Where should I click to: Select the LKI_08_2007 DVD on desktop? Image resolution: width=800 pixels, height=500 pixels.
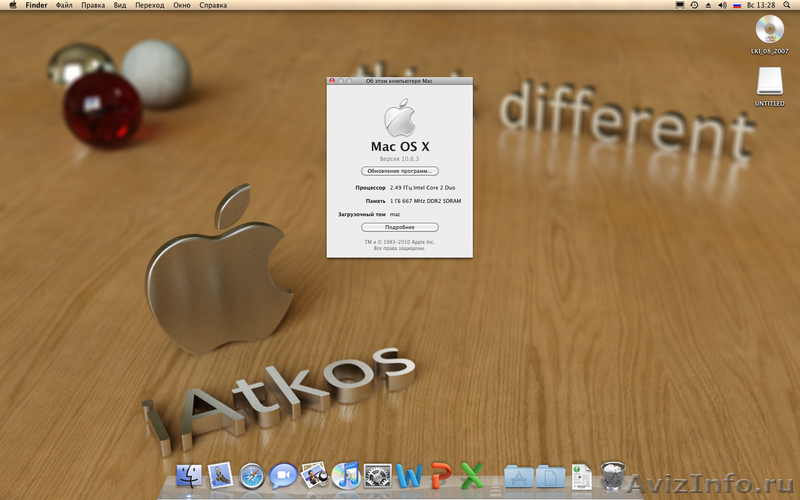pos(769,35)
